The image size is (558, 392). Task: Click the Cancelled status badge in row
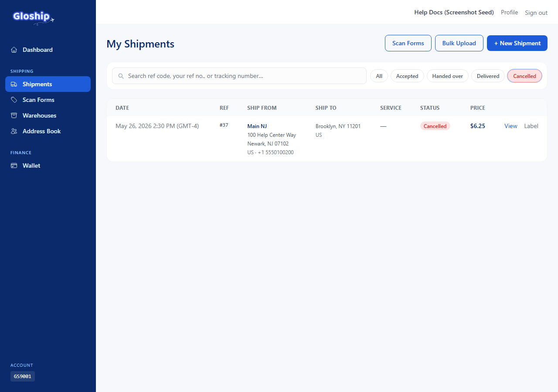tap(435, 126)
